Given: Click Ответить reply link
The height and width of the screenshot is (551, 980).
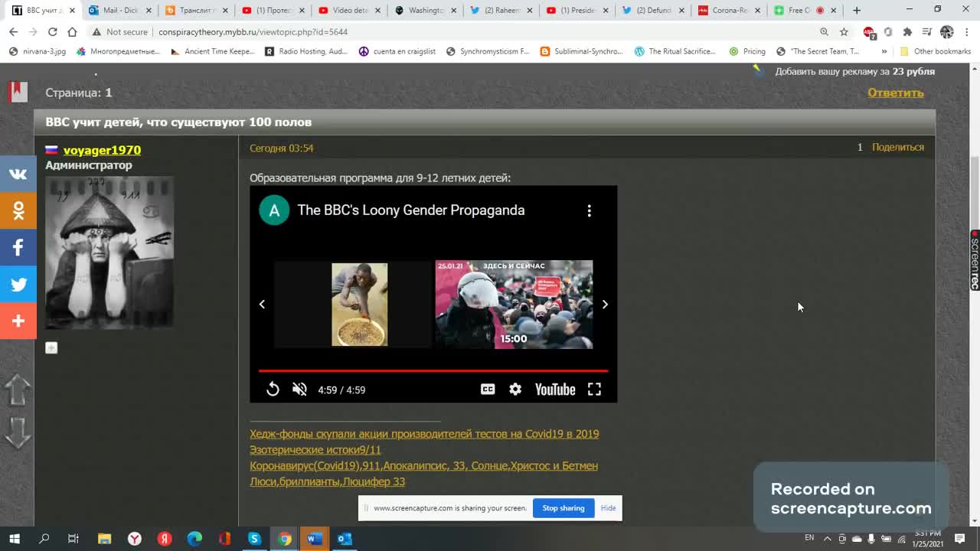Looking at the screenshot, I should [x=896, y=93].
